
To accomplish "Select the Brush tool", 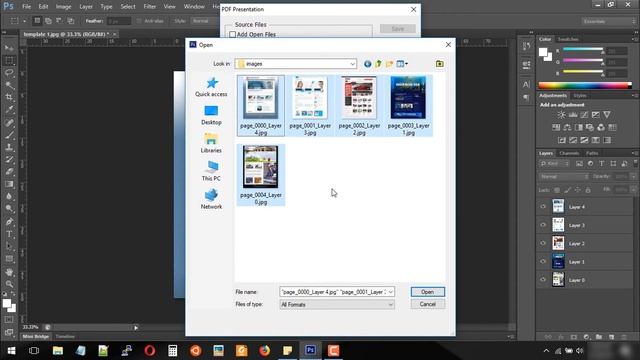I will tap(9, 135).
